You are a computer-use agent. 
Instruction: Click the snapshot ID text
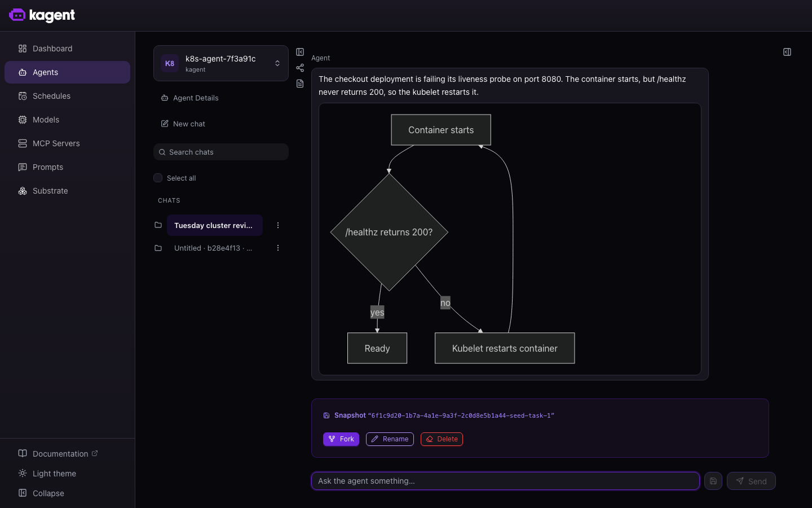click(x=461, y=415)
